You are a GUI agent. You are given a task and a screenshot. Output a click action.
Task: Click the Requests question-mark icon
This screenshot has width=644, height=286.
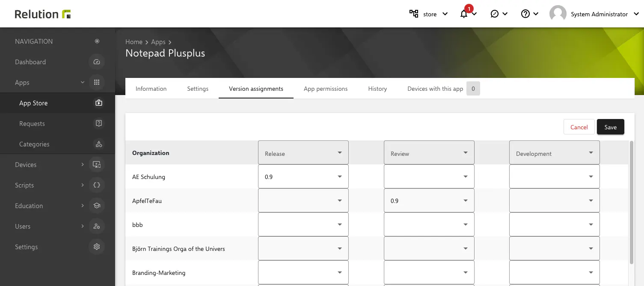click(x=99, y=124)
